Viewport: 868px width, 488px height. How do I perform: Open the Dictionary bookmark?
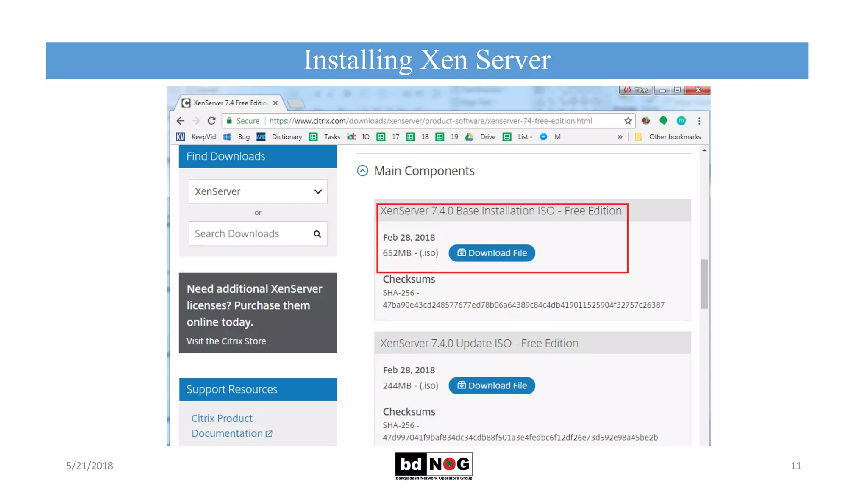point(279,137)
